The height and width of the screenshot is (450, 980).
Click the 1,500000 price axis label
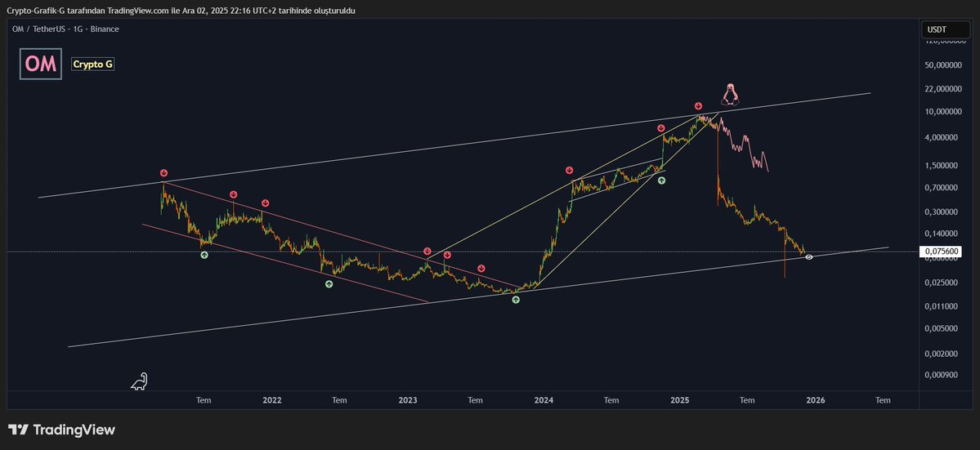pos(943,166)
